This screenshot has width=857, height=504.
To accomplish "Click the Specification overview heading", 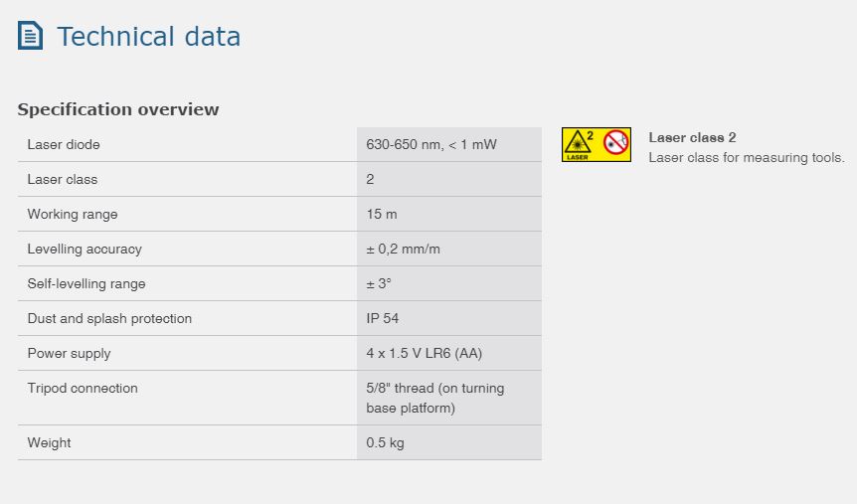I will (118, 109).
